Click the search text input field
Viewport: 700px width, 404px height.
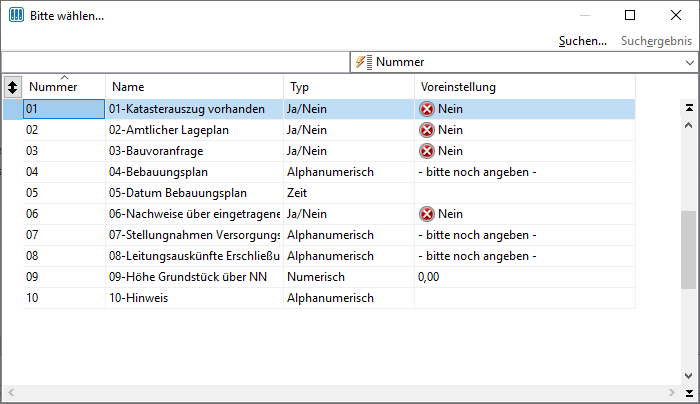(x=175, y=62)
